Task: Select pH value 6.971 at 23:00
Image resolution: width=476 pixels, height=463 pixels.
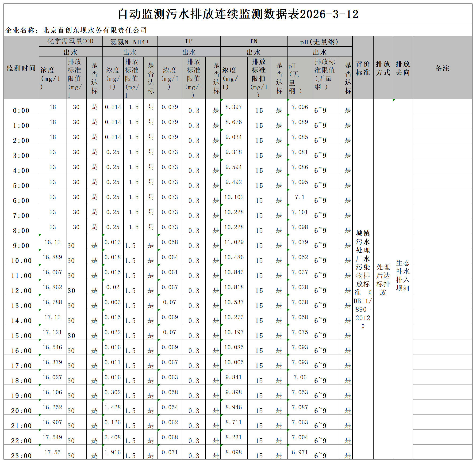Action: (x=299, y=452)
